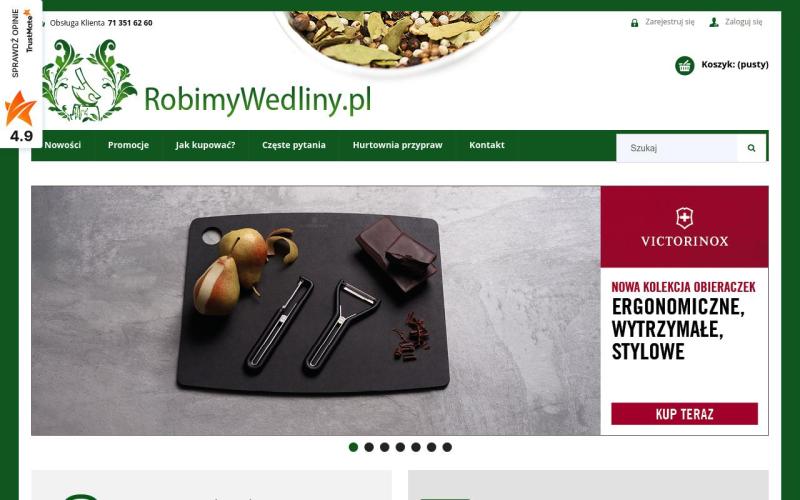
Task: Click the search magnifier icon
Action: (751, 148)
